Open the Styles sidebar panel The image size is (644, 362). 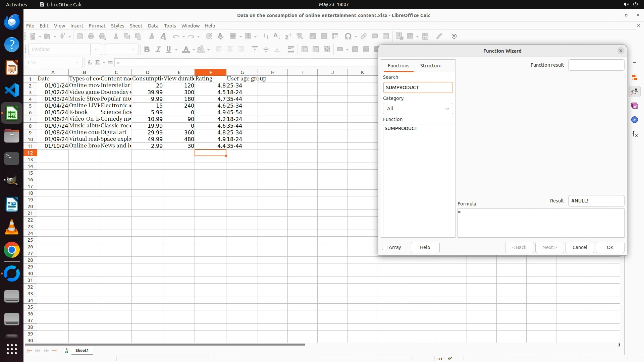pyautogui.click(x=634, y=92)
